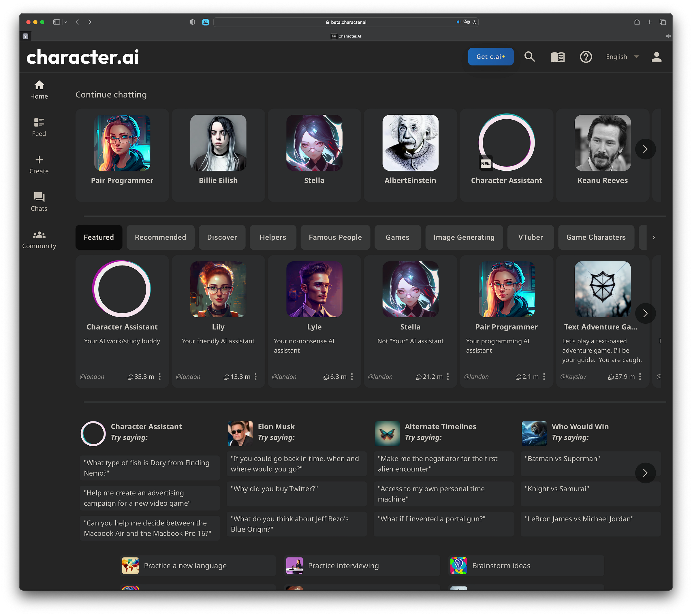This screenshot has width=692, height=616.
Task: Open the Lily featured character avatar
Action: pyautogui.click(x=218, y=289)
